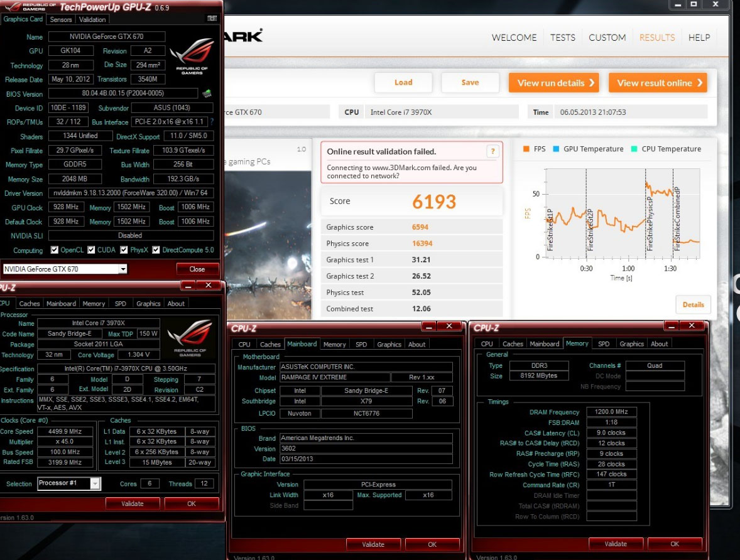Click the Graphics score value 6594
This screenshot has width=740, height=560.
tap(420, 227)
